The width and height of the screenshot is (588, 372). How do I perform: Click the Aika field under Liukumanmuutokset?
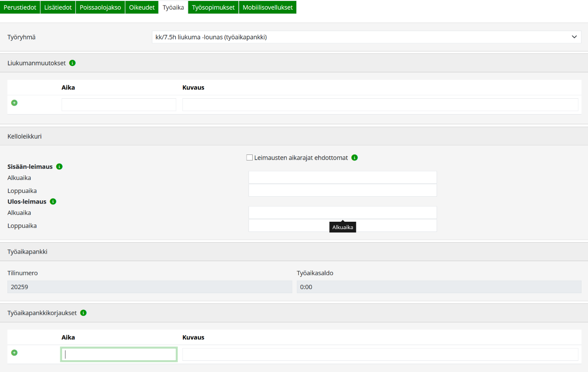tap(119, 104)
